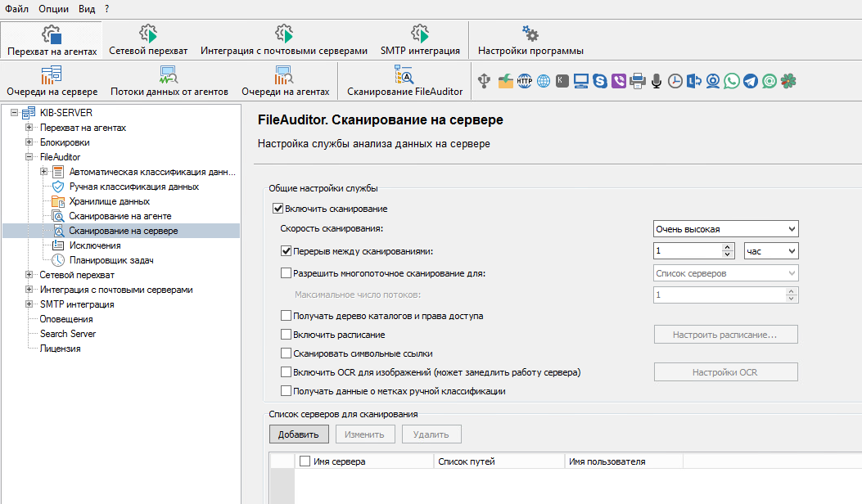Select Хранилище данных tree node
Screen dimensions: 862x504
point(110,201)
